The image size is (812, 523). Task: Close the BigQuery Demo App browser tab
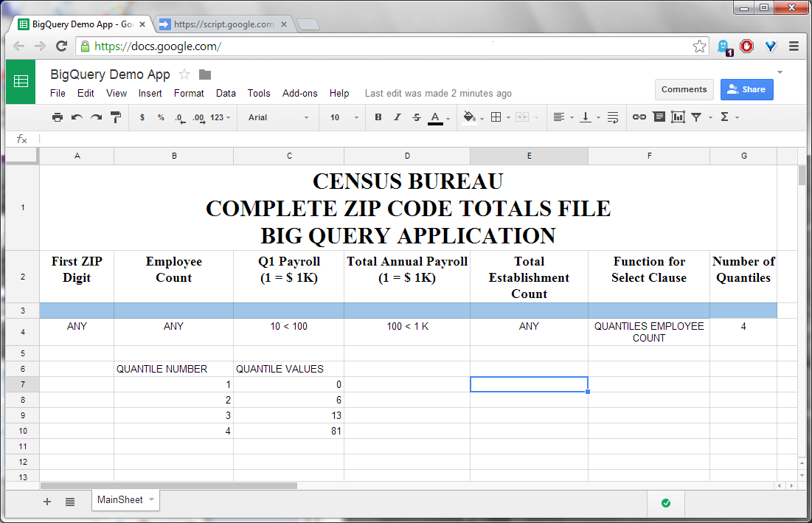pyautogui.click(x=142, y=24)
